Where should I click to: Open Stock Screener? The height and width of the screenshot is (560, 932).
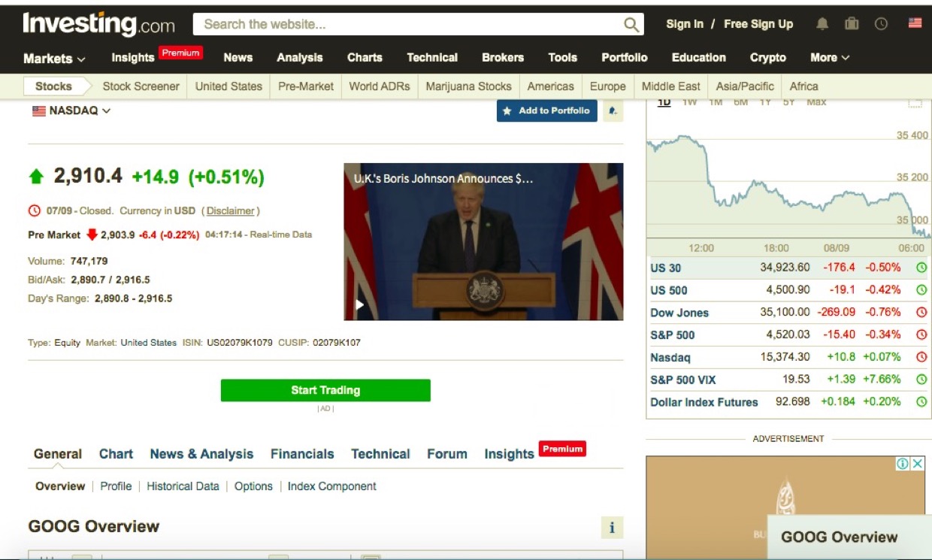[x=141, y=86]
